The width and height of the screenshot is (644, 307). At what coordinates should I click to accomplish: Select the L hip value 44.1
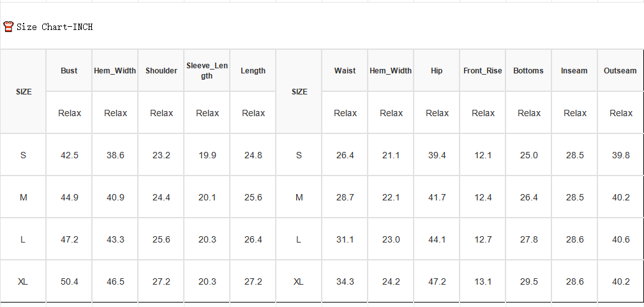point(437,239)
